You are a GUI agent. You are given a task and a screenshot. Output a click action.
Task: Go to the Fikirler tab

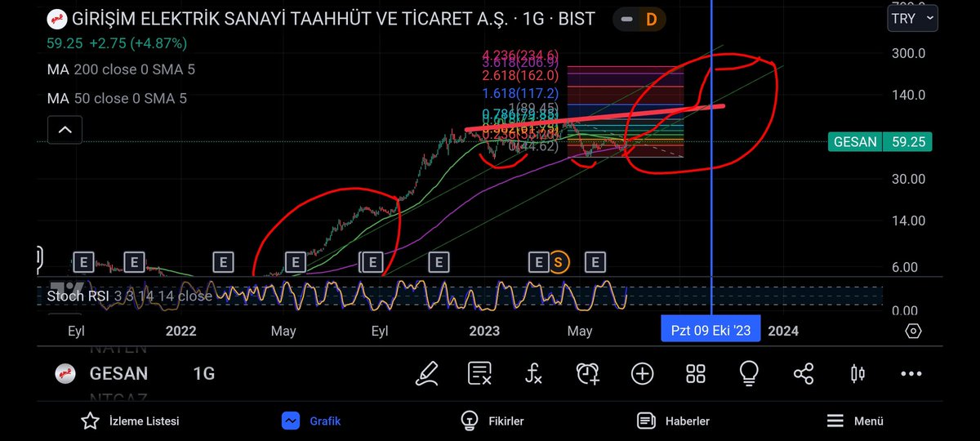coord(492,421)
